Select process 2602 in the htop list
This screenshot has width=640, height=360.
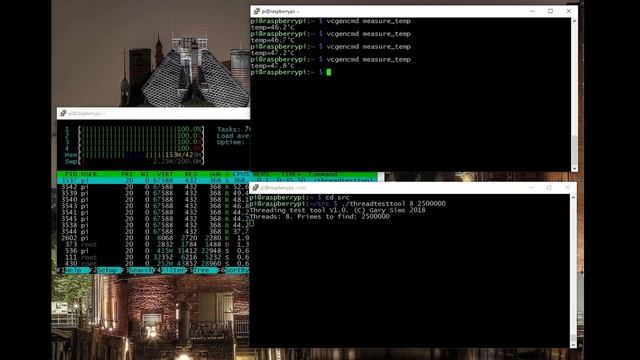[153, 238]
